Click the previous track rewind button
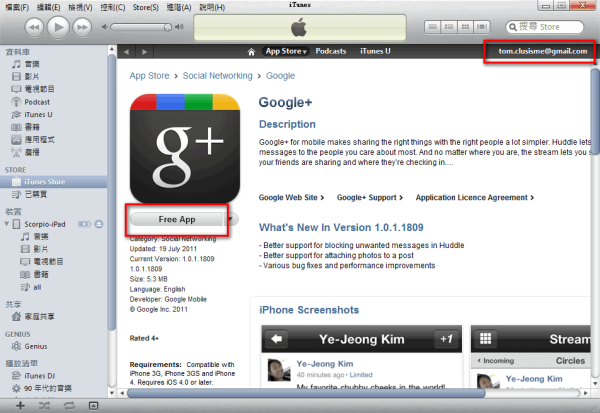The height and width of the screenshot is (413, 600). point(34,28)
